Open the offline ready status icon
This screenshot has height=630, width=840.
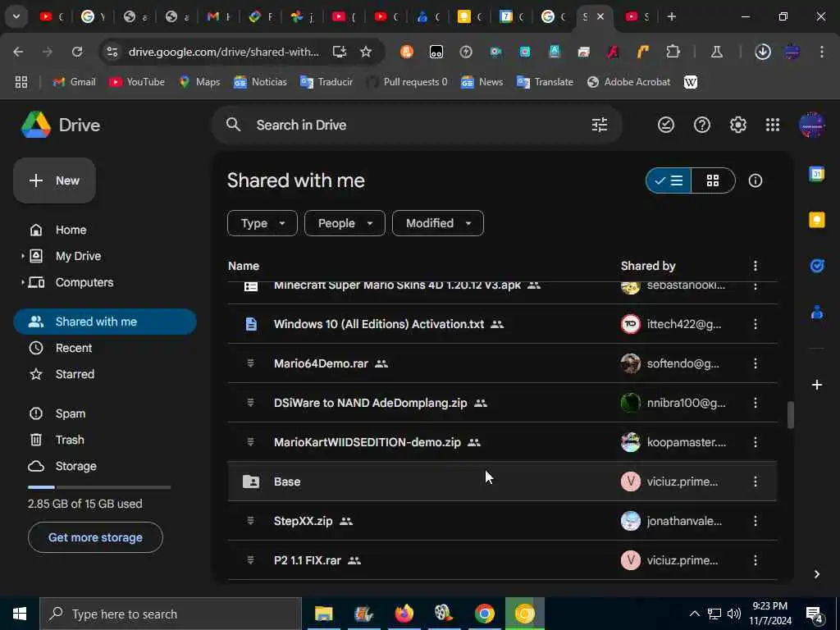pyautogui.click(x=666, y=125)
